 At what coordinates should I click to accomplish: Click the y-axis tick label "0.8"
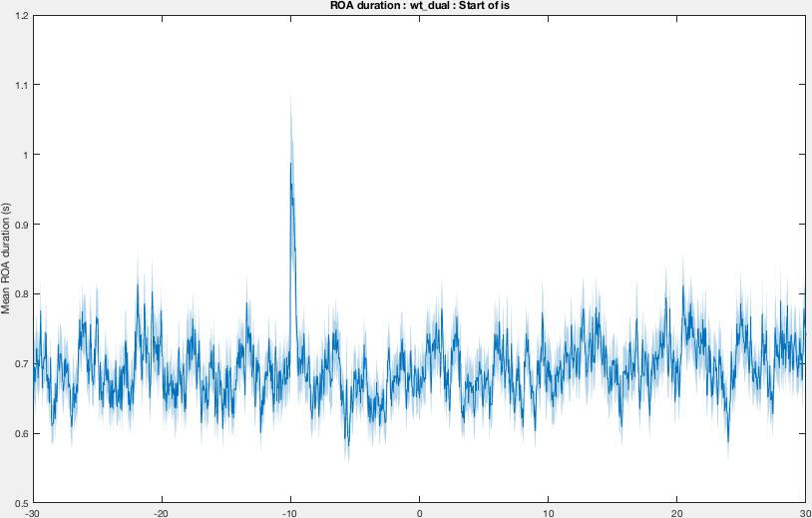coord(22,294)
